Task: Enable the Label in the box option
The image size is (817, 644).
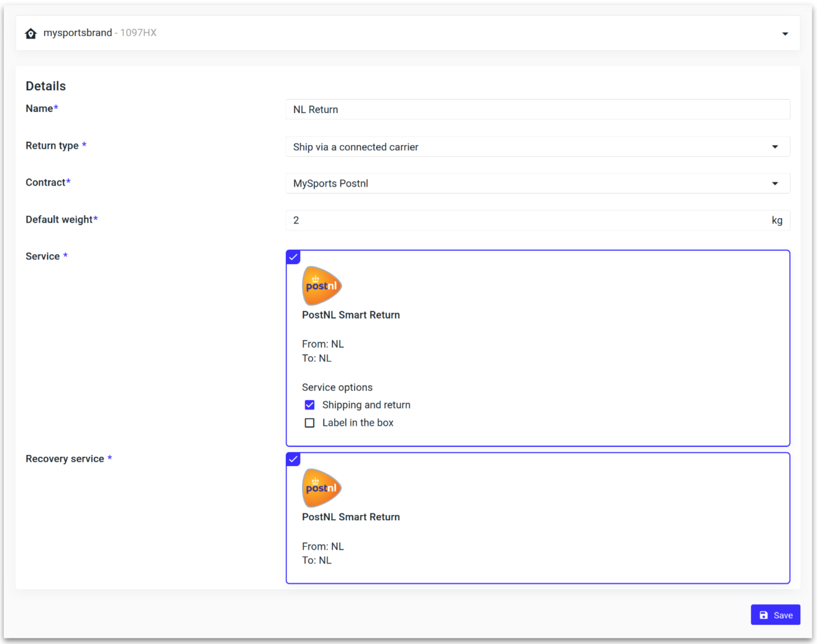Action: (x=310, y=422)
